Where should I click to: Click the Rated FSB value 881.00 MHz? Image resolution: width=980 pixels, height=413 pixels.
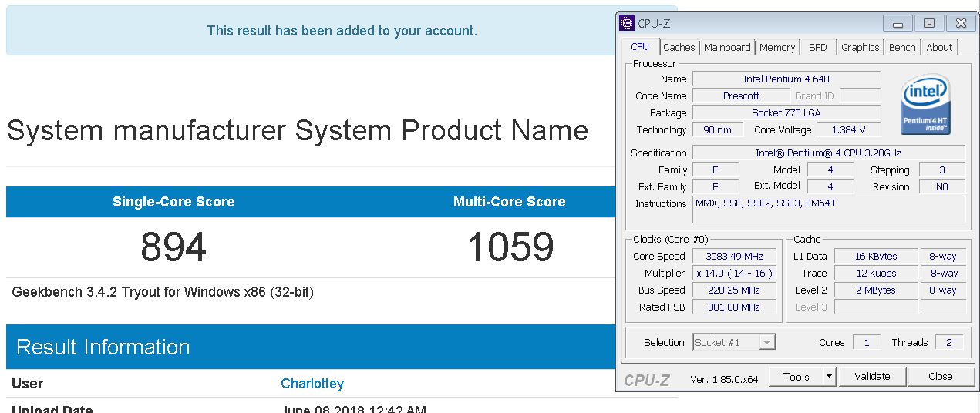734,307
